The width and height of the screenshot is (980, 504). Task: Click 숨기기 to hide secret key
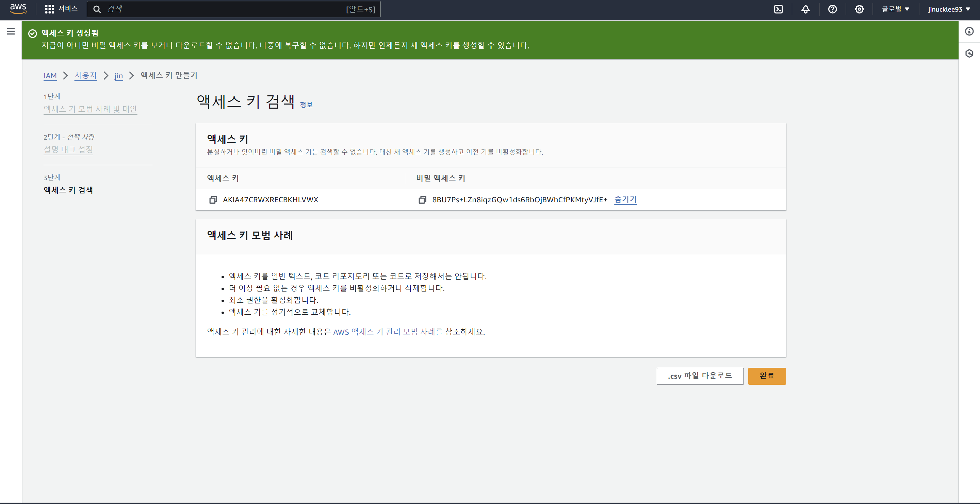coord(625,200)
